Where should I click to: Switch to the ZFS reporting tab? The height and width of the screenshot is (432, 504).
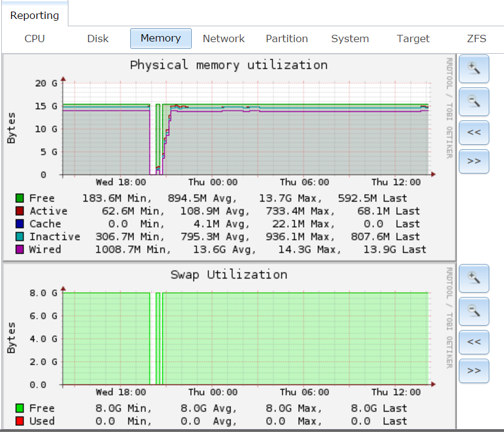[x=477, y=38]
